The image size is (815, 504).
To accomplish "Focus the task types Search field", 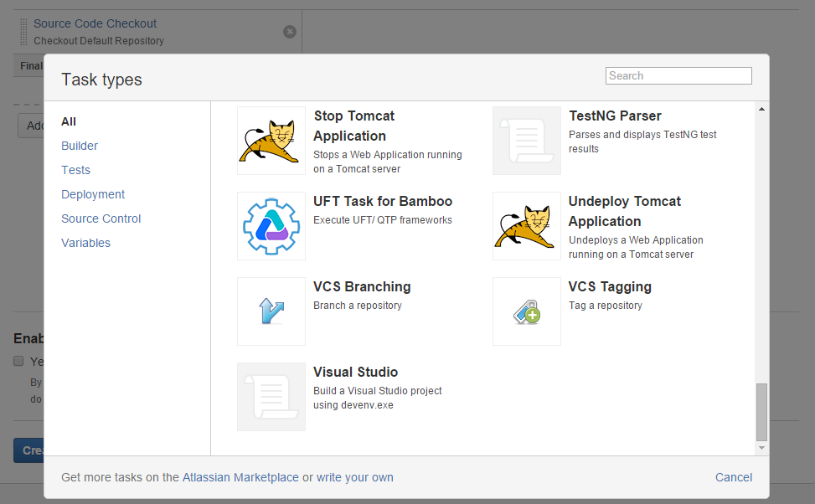I will coord(678,76).
